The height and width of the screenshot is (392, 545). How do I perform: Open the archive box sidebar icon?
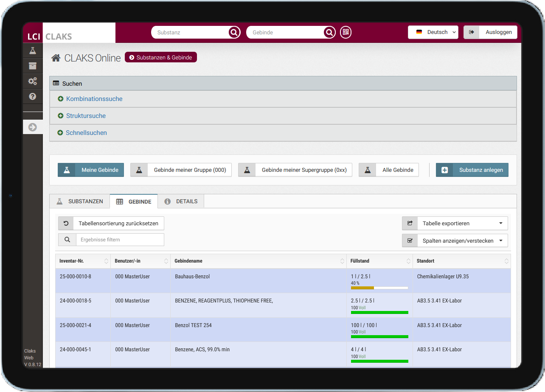(x=33, y=66)
